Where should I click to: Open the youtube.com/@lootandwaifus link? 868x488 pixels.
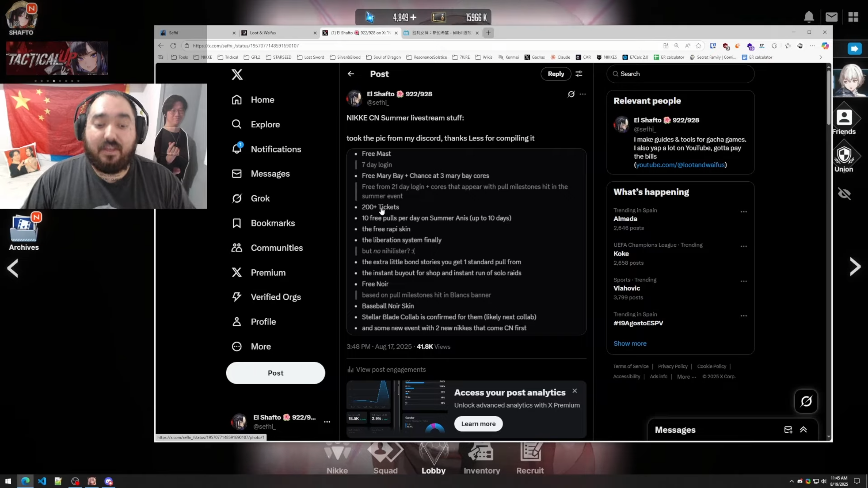(x=680, y=165)
